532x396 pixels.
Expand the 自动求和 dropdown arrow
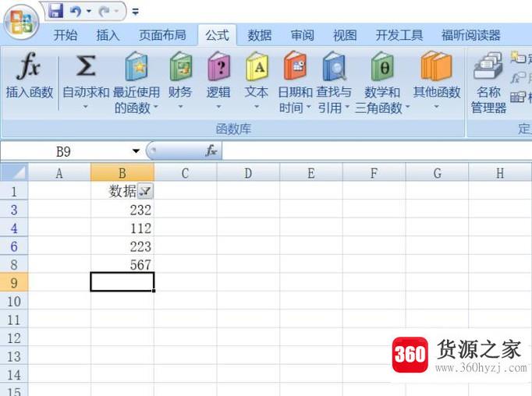(x=86, y=107)
